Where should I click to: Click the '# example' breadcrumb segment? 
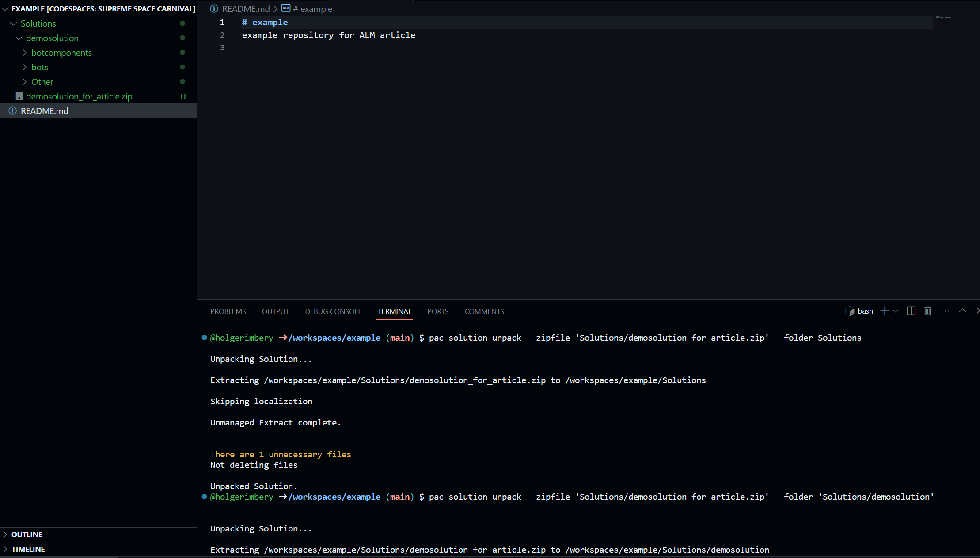(x=313, y=9)
